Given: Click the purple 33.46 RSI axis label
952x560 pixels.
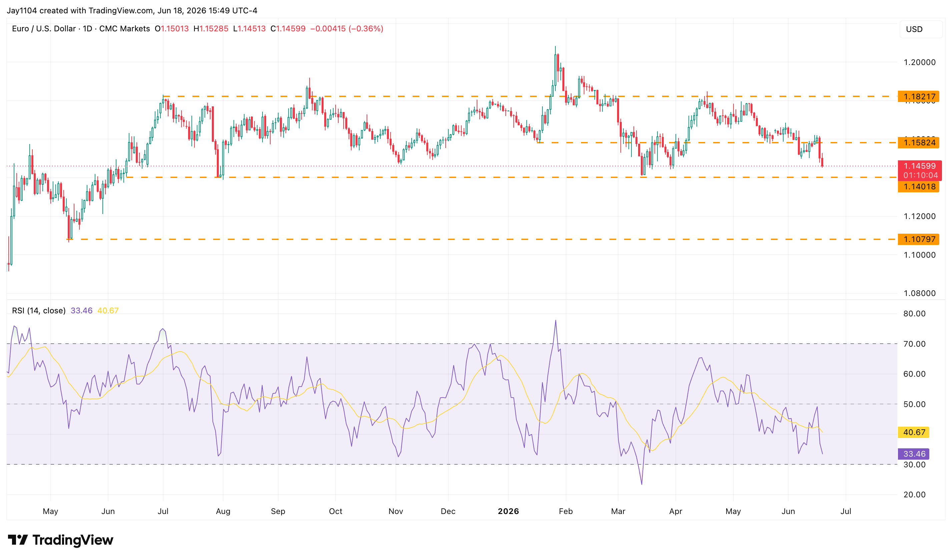Looking at the screenshot, I should tap(913, 454).
